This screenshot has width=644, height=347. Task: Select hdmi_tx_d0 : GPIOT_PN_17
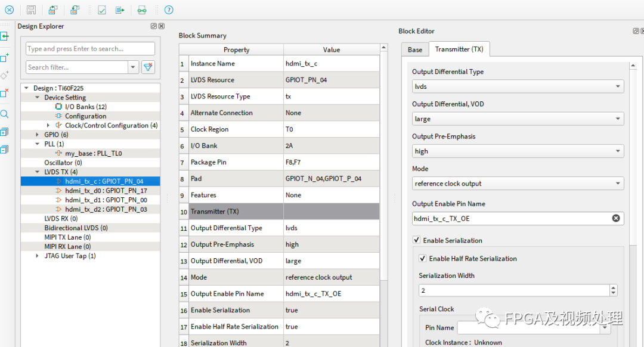106,191
